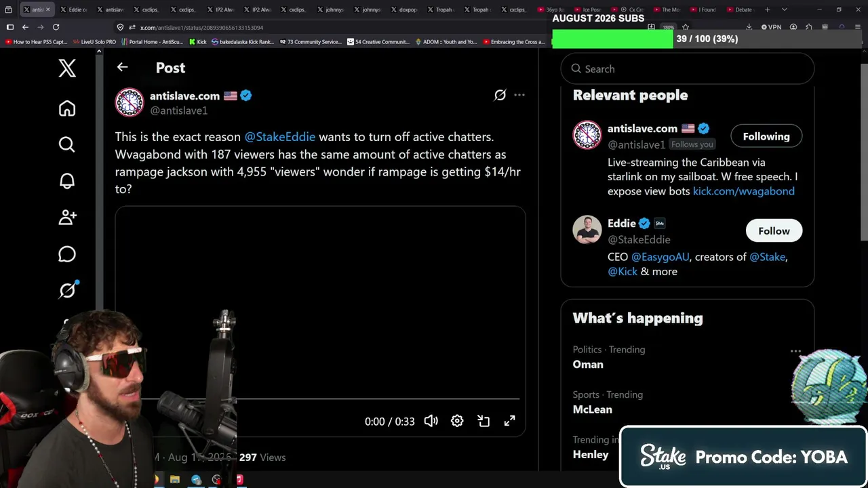Image resolution: width=868 pixels, height=488 pixels.
Task: Open Telegram from the taskbar
Action: 196,479
